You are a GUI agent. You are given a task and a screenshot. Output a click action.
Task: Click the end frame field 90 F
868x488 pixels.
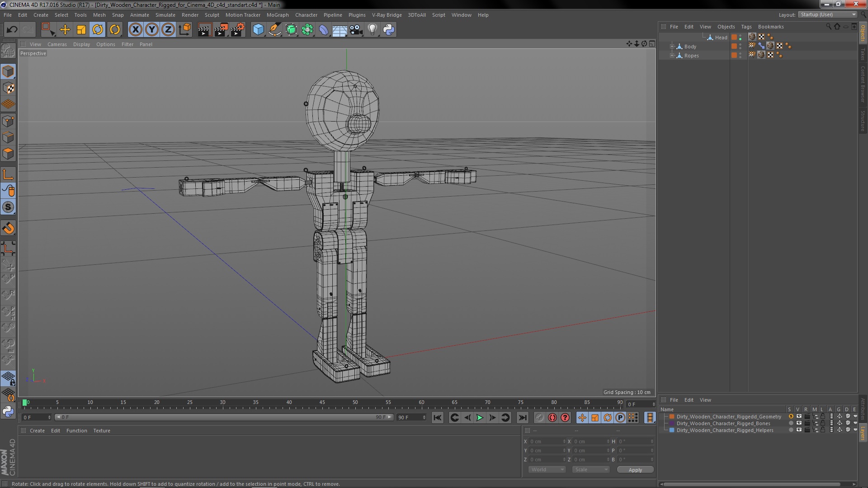click(411, 418)
